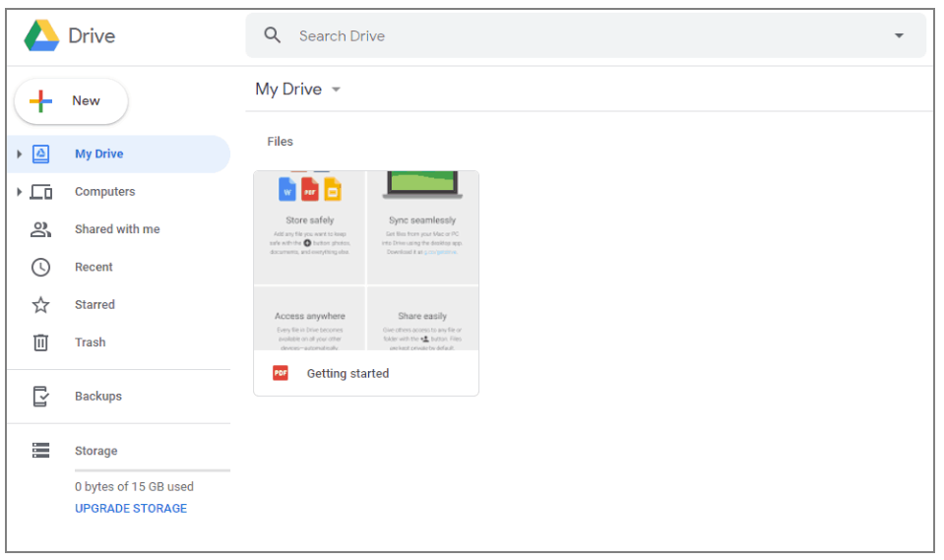This screenshot has width=944, height=560.
Task: Open Computers section
Action: click(x=118, y=192)
